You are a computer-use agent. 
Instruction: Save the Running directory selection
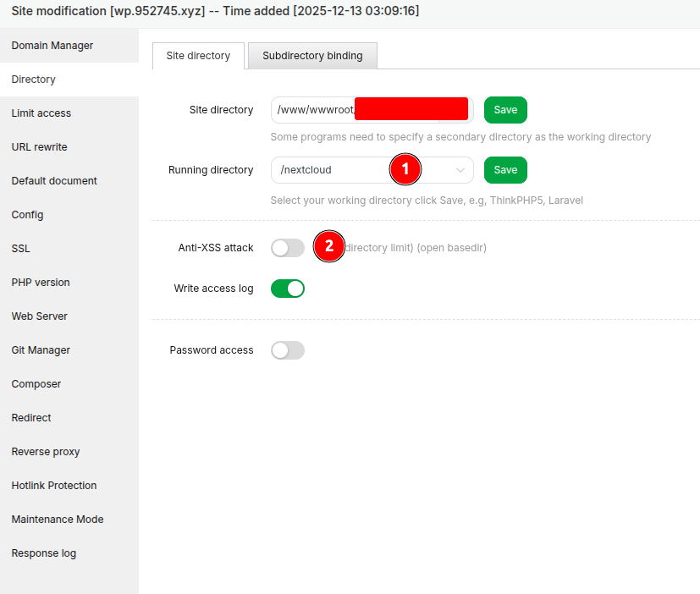(x=505, y=170)
